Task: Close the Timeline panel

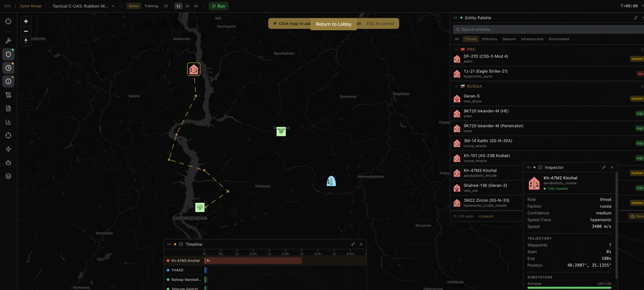Action: [361, 244]
